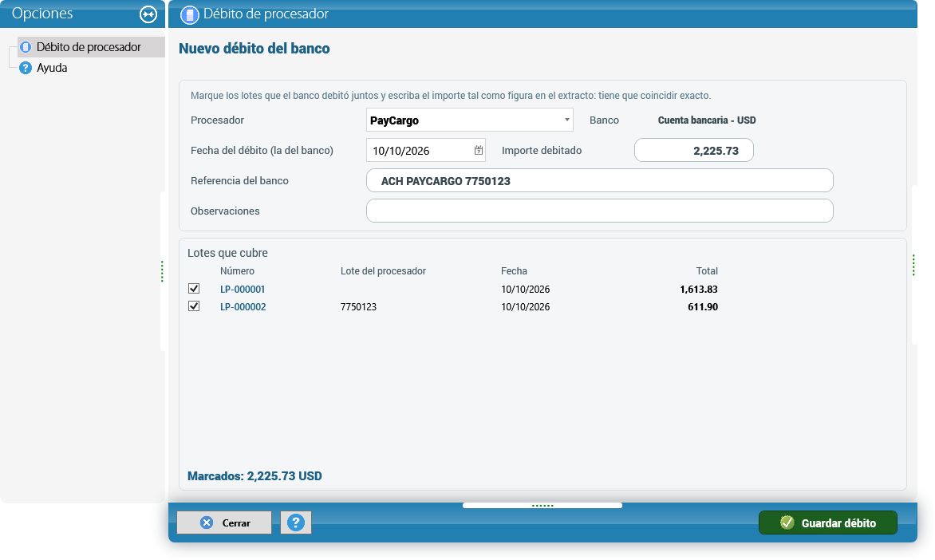
Task: Click the empty Observaciones field
Action: click(599, 211)
